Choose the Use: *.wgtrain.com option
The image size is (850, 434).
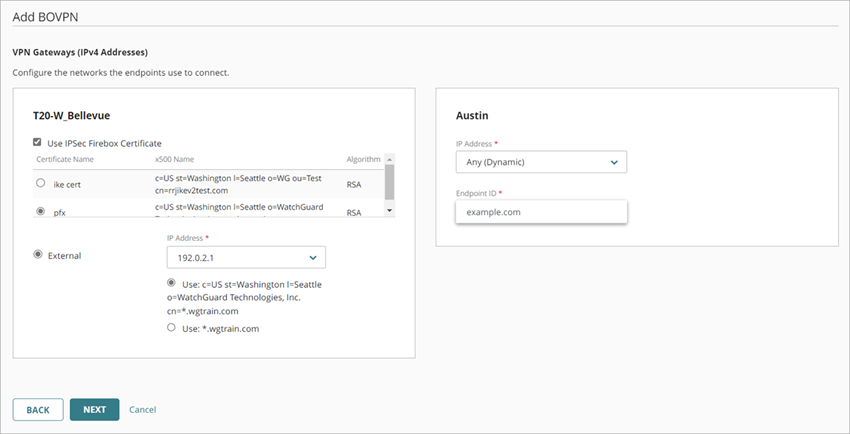pyautogui.click(x=171, y=327)
